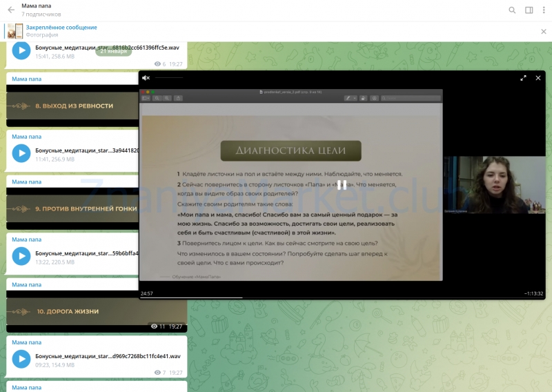The image size is (552, 392).
Task: Open the three-dot channel menu
Action: click(x=544, y=10)
